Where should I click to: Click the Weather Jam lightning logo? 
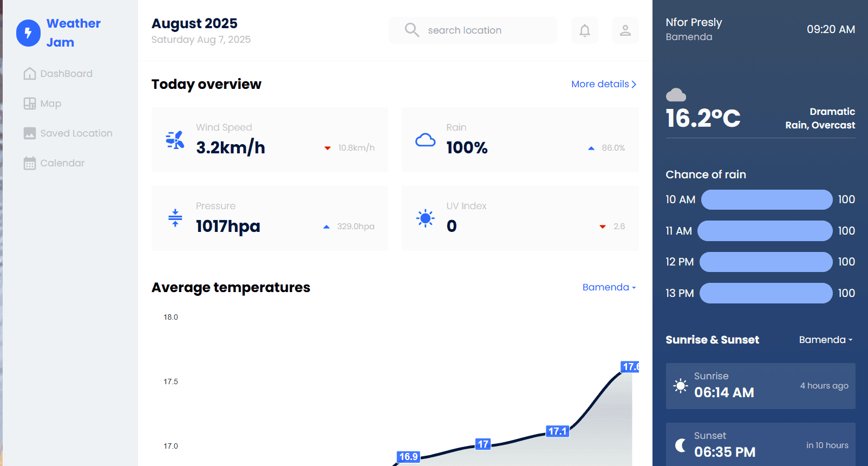point(28,33)
